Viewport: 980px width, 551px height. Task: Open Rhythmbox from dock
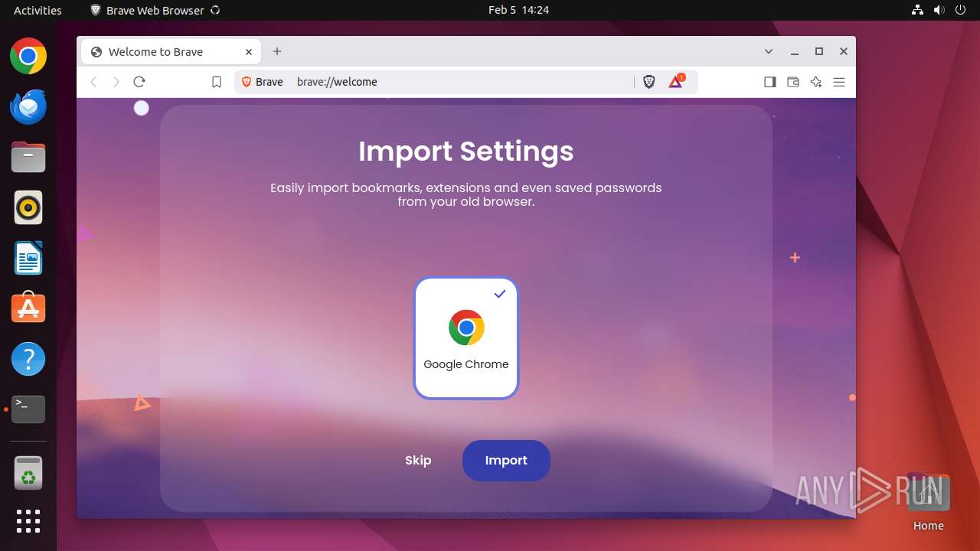click(28, 207)
